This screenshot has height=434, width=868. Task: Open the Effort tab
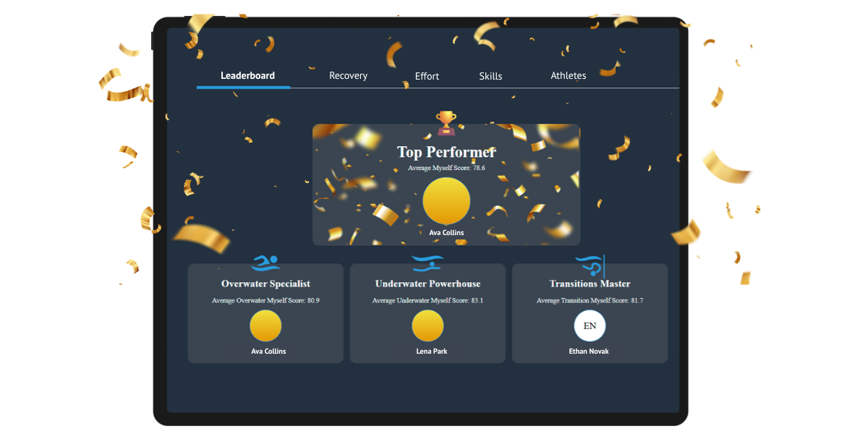pyautogui.click(x=427, y=76)
